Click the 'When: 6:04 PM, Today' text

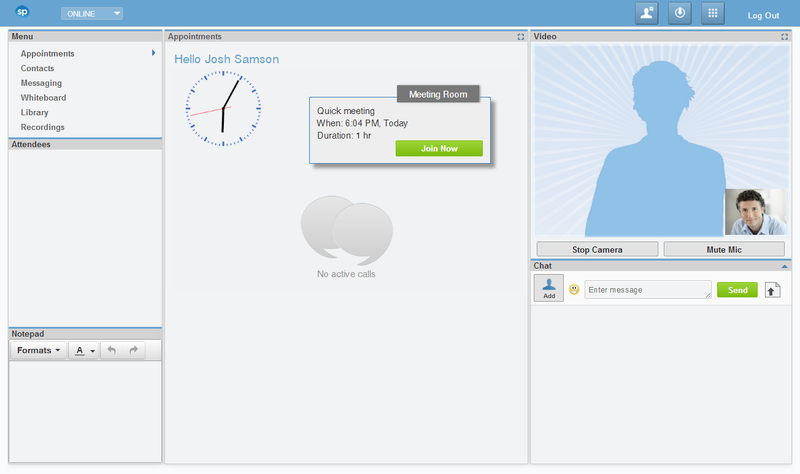point(362,123)
